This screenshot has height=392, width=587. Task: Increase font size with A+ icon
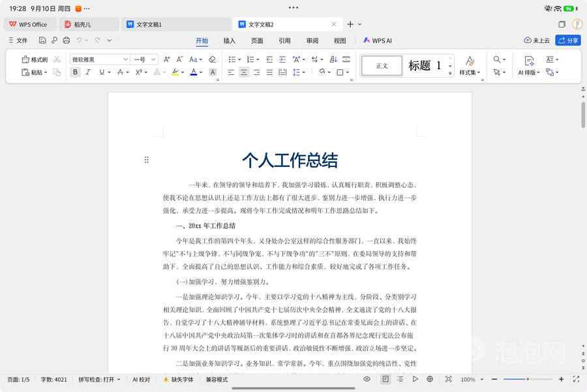point(167,59)
